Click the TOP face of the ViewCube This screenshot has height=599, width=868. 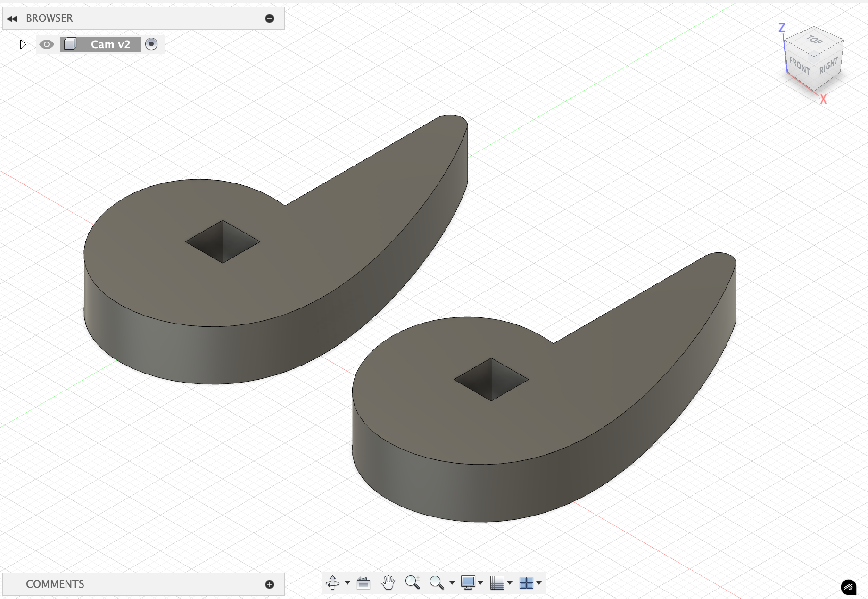click(x=814, y=40)
